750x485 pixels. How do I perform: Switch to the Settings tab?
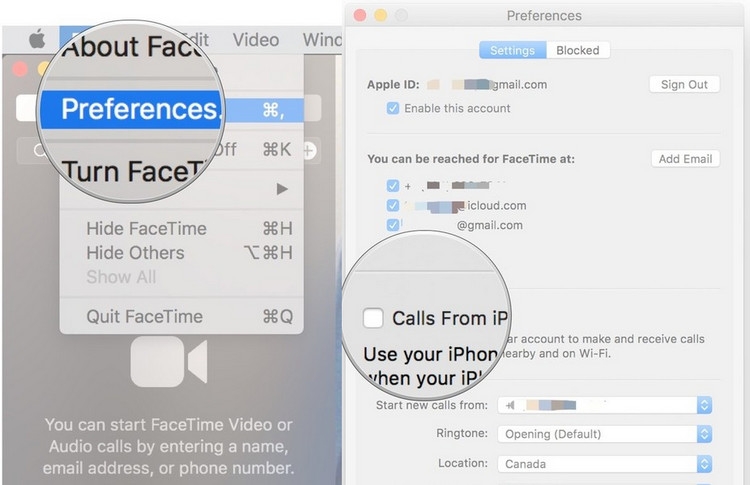coord(512,50)
